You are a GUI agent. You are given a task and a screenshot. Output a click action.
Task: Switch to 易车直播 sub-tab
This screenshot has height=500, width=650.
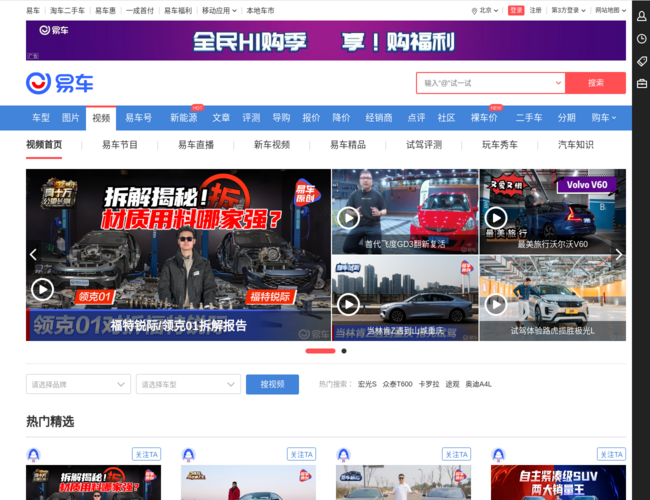pos(196,145)
